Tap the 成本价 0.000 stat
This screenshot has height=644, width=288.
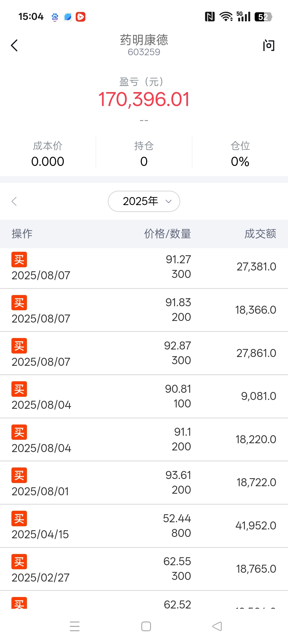pos(48,154)
